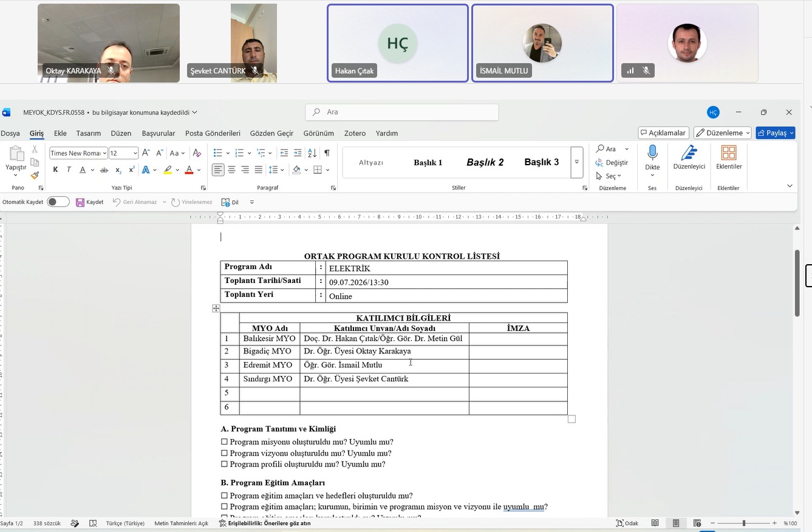Open the Düzenleme editing mode dropdown
This screenshot has width=812, height=532.
point(723,133)
